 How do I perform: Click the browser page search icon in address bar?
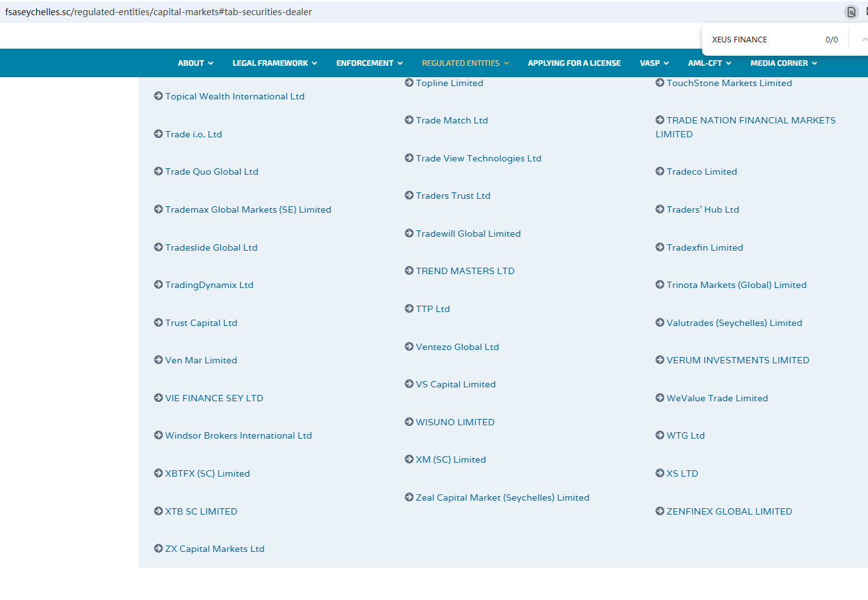(x=852, y=12)
